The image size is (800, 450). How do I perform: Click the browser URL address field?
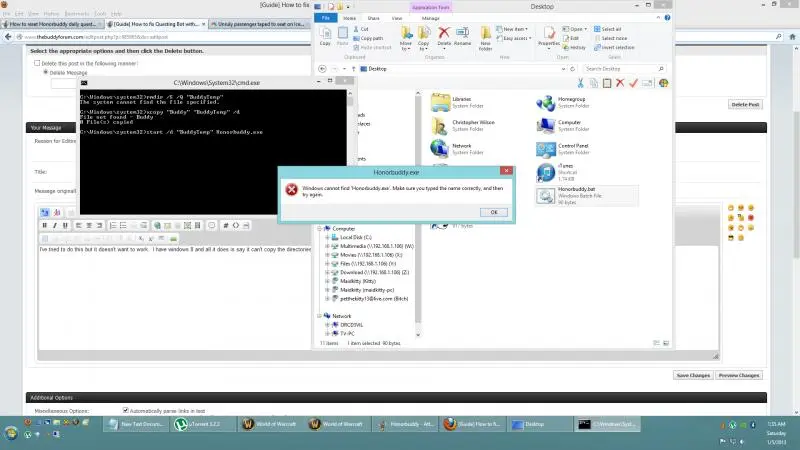[393, 37]
